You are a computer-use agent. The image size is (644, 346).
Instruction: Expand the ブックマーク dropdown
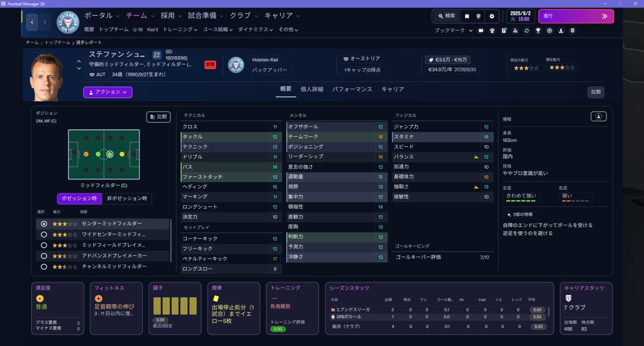click(454, 31)
